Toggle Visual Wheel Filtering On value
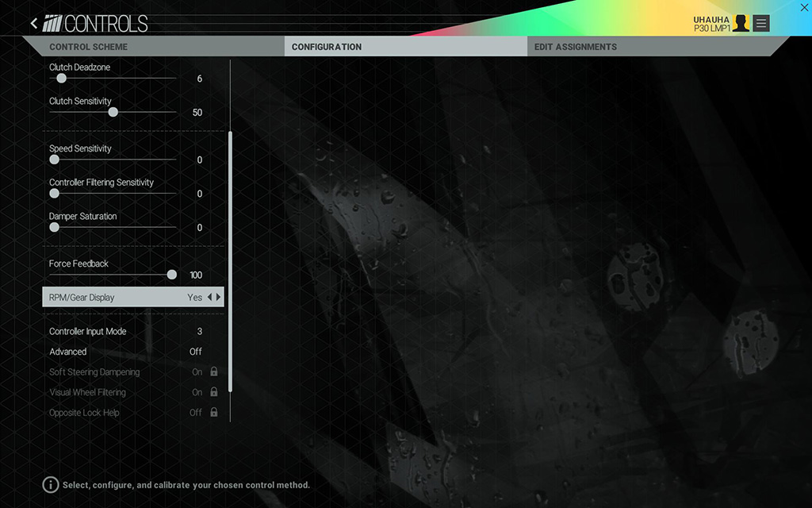 coord(197,392)
